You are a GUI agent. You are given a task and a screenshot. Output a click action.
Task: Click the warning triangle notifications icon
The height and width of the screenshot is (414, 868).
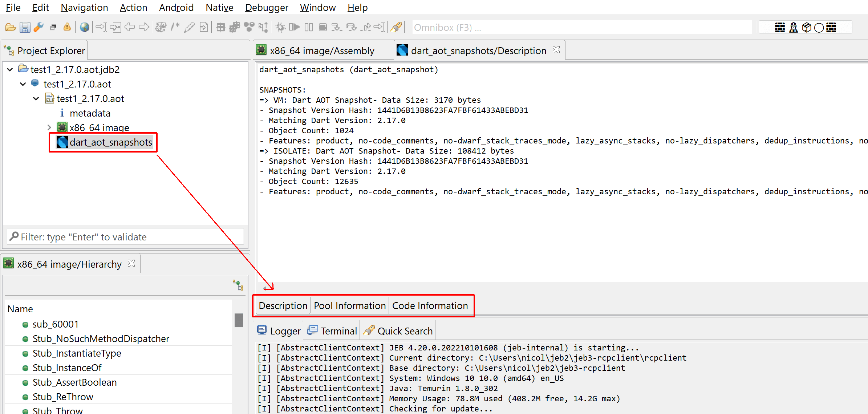pyautogui.click(x=67, y=27)
